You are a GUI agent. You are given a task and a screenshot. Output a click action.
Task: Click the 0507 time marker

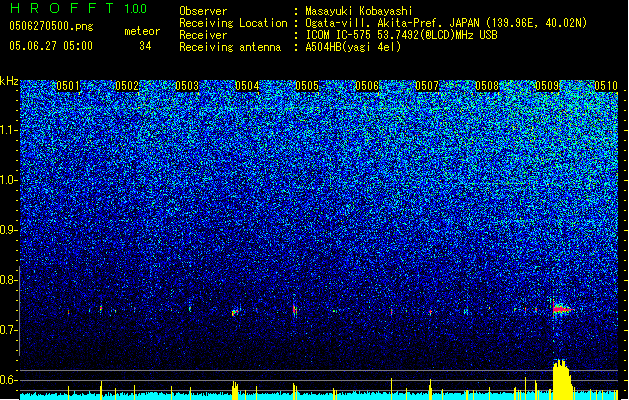click(427, 86)
